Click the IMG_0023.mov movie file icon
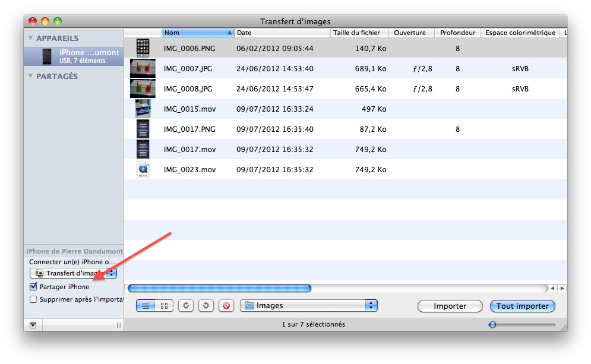The height and width of the screenshot is (364, 591). 143,169
